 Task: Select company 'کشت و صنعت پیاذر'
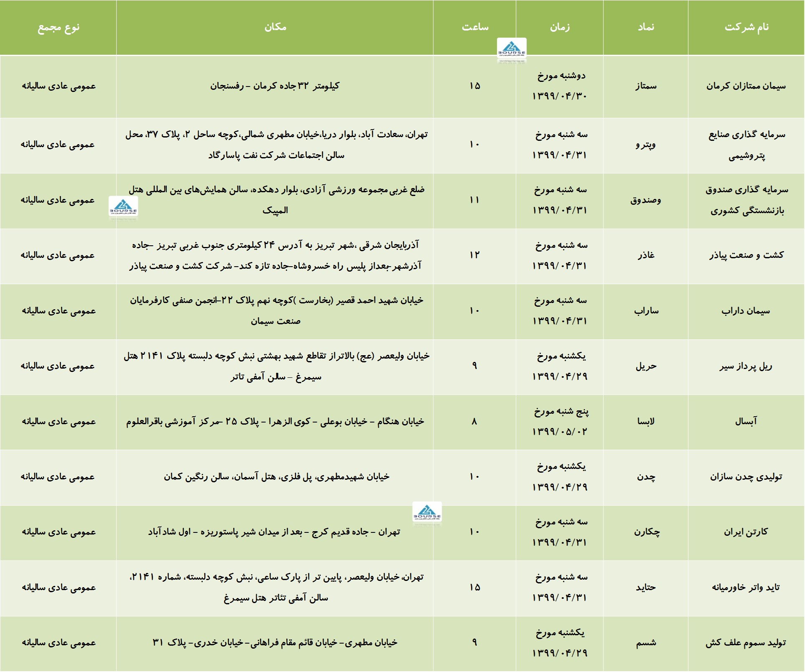point(746,255)
